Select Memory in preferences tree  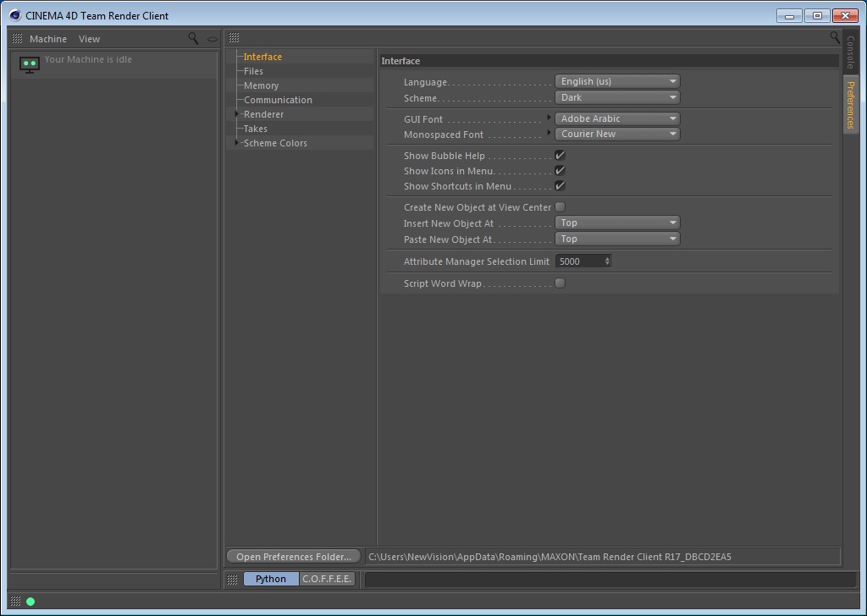pos(261,85)
